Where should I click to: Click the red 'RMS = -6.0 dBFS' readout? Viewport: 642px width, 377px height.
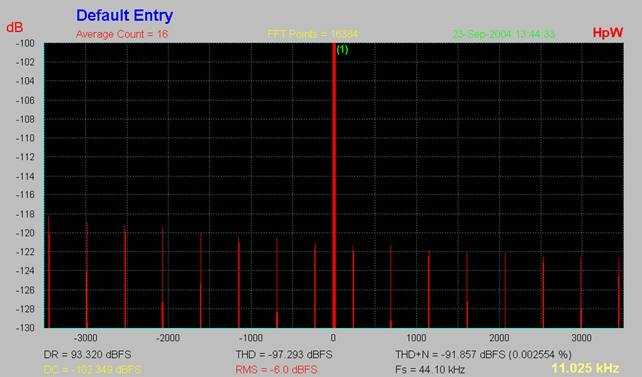point(276,370)
